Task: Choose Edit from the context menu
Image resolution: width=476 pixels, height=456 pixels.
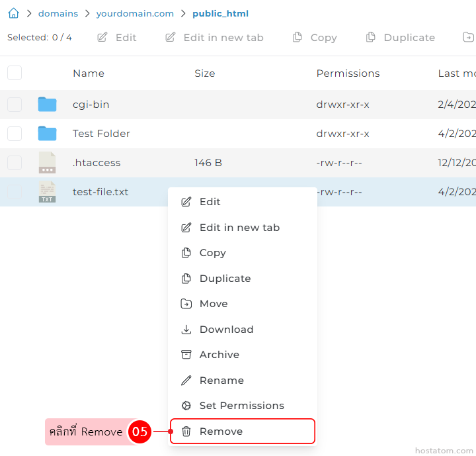Action: (x=242, y=202)
